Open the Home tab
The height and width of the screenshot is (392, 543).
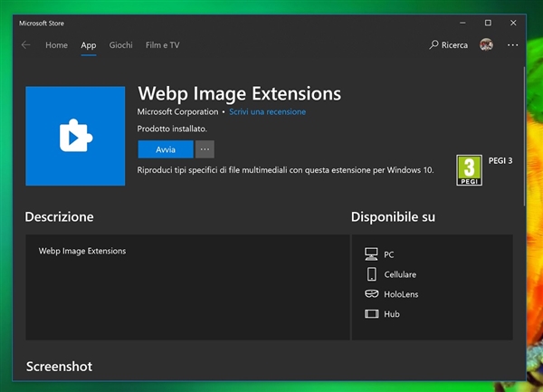(56, 45)
